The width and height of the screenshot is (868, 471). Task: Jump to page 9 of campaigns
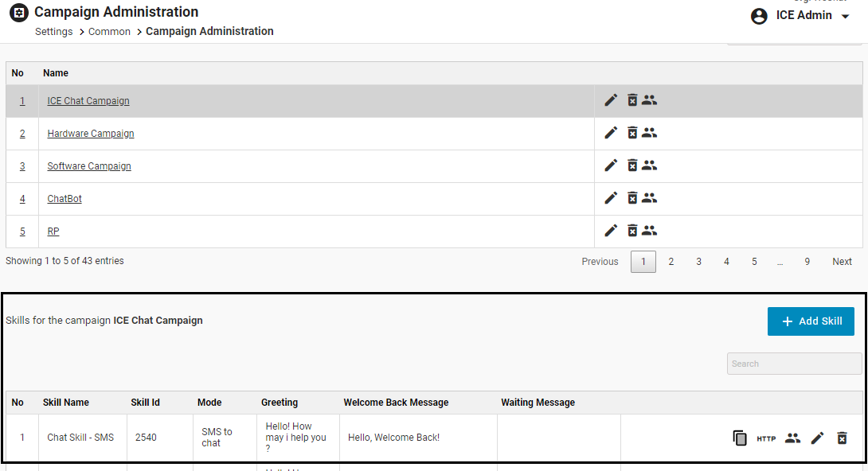807,262
